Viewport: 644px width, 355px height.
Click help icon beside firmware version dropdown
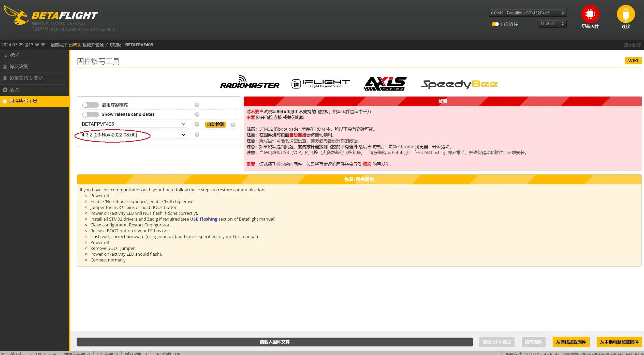[x=197, y=135]
